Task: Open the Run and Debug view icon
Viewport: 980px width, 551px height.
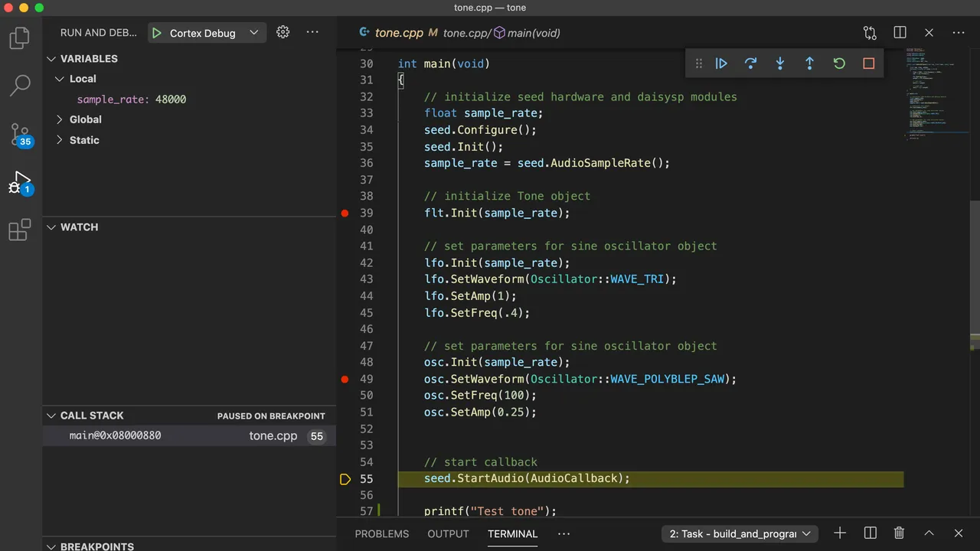Action: point(20,182)
